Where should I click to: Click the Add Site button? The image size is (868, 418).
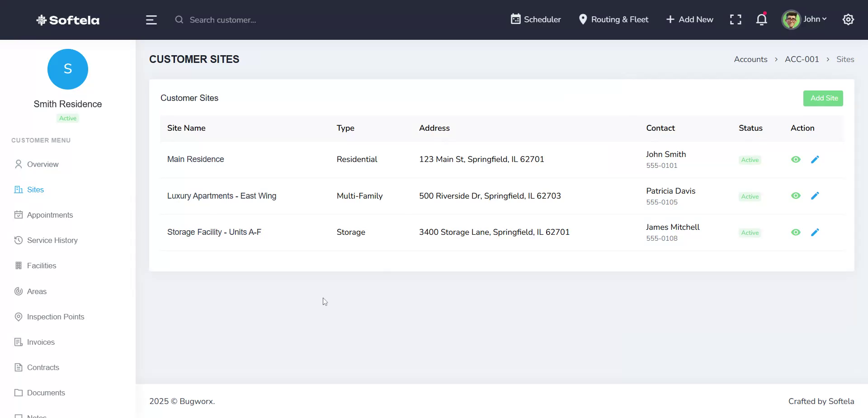point(823,98)
